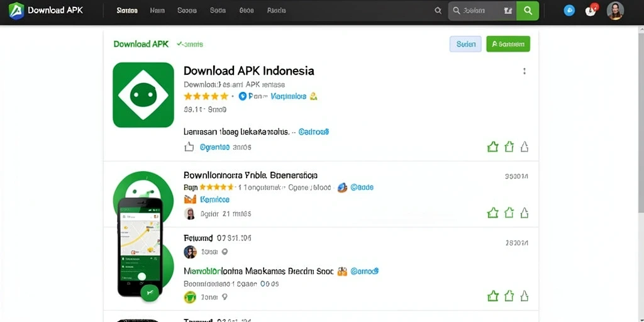Click the green search button in header
Viewport: 644px width, 322px height.
(x=528, y=11)
